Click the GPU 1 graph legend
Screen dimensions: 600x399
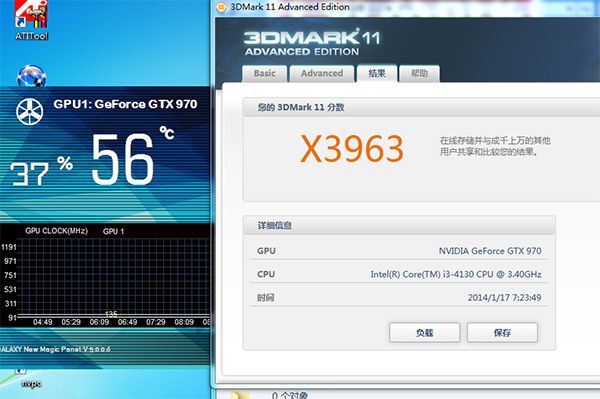[113, 231]
